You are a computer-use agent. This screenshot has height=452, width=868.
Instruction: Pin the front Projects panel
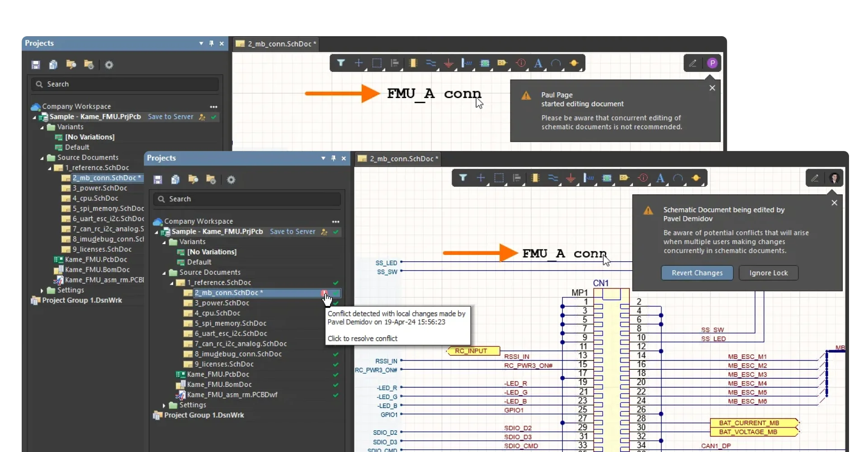coord(334,158)
